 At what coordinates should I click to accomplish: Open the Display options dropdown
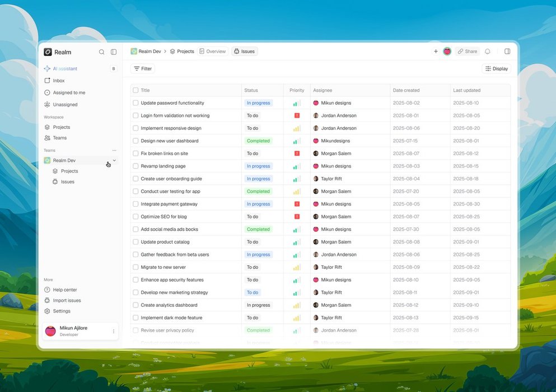tap(496, 69)
